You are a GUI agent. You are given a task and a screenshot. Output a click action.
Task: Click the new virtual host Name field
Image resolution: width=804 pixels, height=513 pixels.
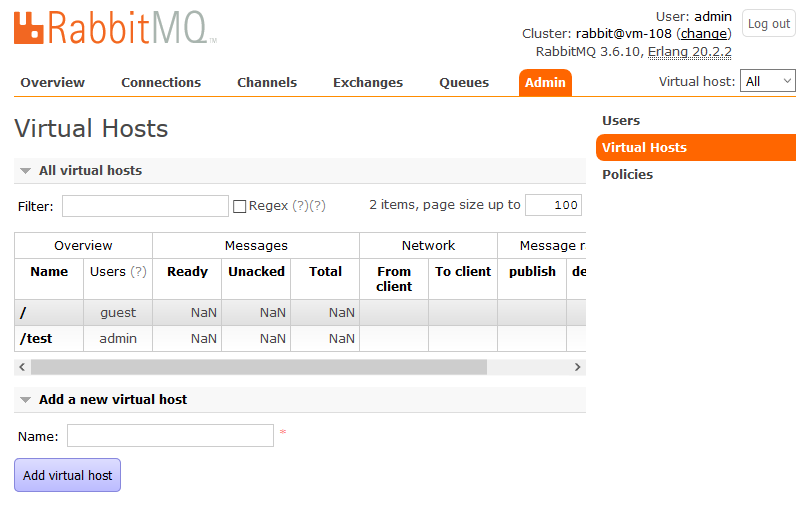point(170,436)
